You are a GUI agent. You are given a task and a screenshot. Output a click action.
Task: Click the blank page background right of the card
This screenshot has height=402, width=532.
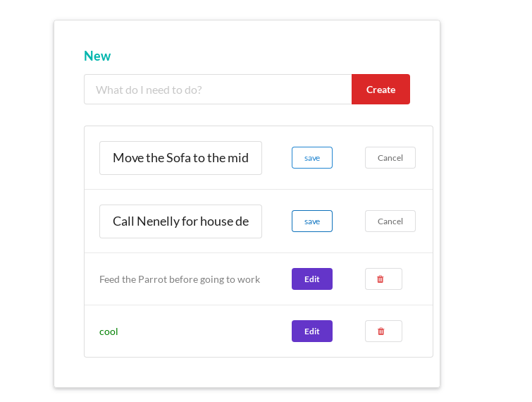click(486, 212)
